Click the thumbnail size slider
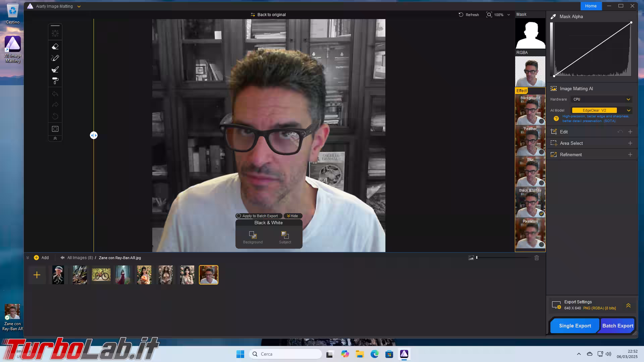Viewport: 644px width, 362px height. 503,258
